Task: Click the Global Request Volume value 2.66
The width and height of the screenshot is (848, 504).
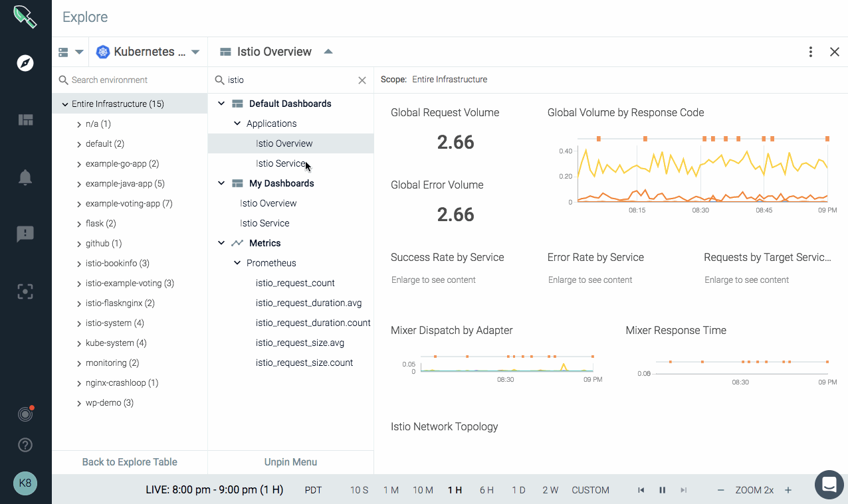Action: click(x=456, y=142)
